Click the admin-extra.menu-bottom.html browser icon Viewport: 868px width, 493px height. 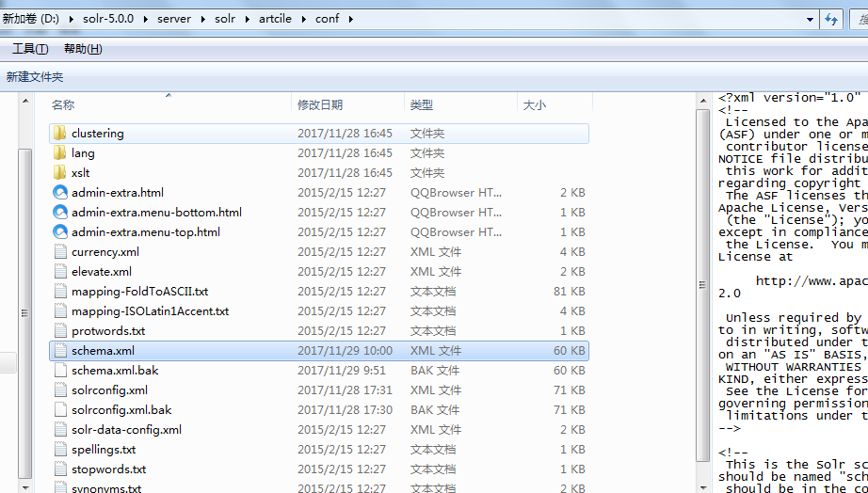[x=60, y=213]
